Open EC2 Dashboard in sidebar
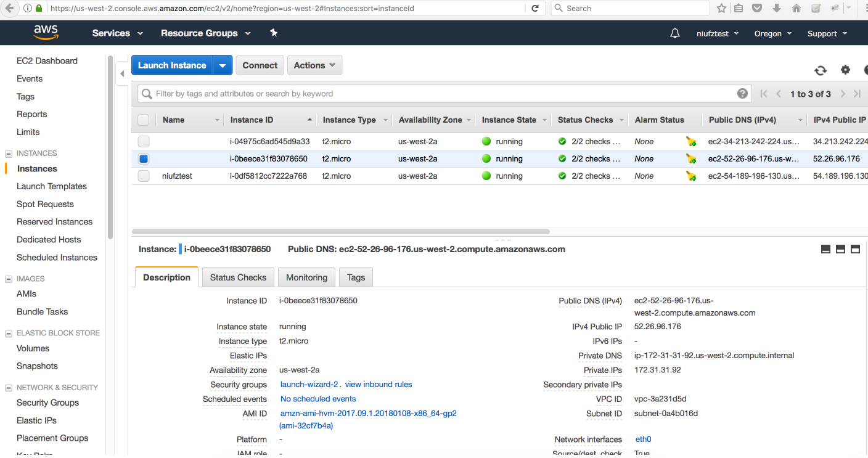868x458 pixels. point(47,61)
